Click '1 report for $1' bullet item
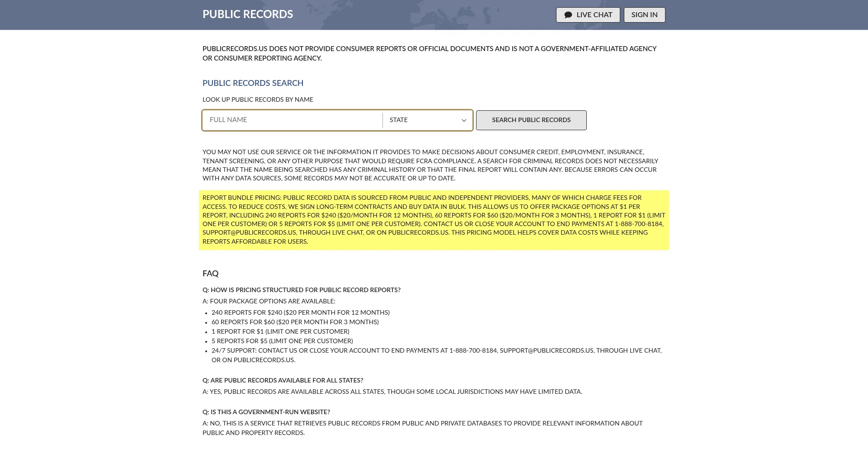This screenshot has height=449, width=868. click(280, 331)
